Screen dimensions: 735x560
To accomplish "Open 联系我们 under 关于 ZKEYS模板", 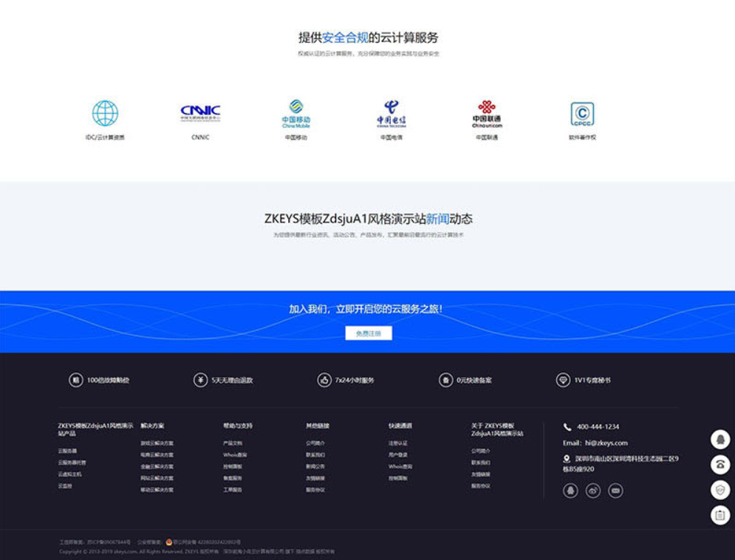I will coord(481,463).
